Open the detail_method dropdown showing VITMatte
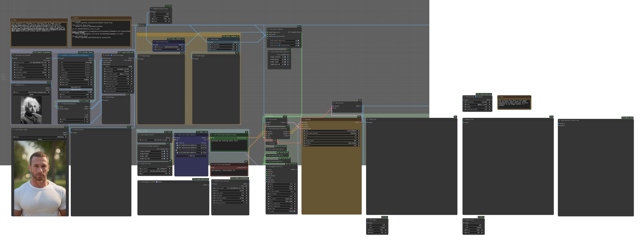The width and height of the screenshot is (644, 248). [x=76, y=80]
